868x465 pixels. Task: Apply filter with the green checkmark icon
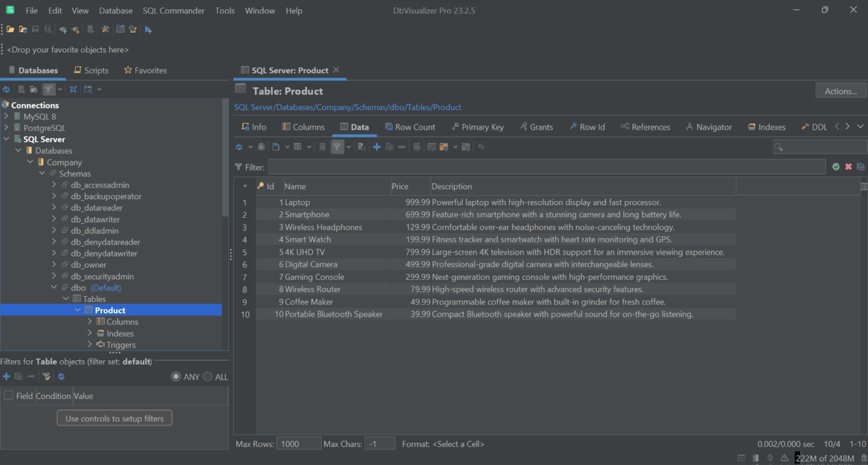coord(836,167)
